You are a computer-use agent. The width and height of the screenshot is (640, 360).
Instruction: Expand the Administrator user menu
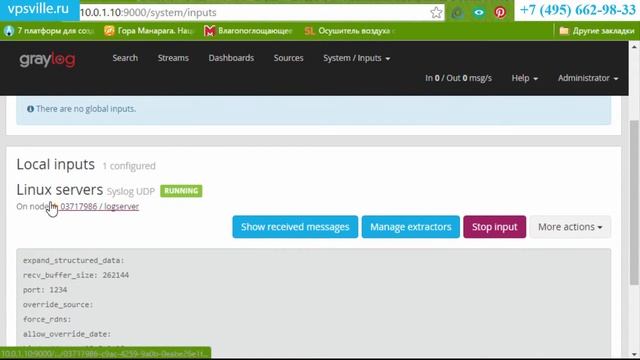588,78
